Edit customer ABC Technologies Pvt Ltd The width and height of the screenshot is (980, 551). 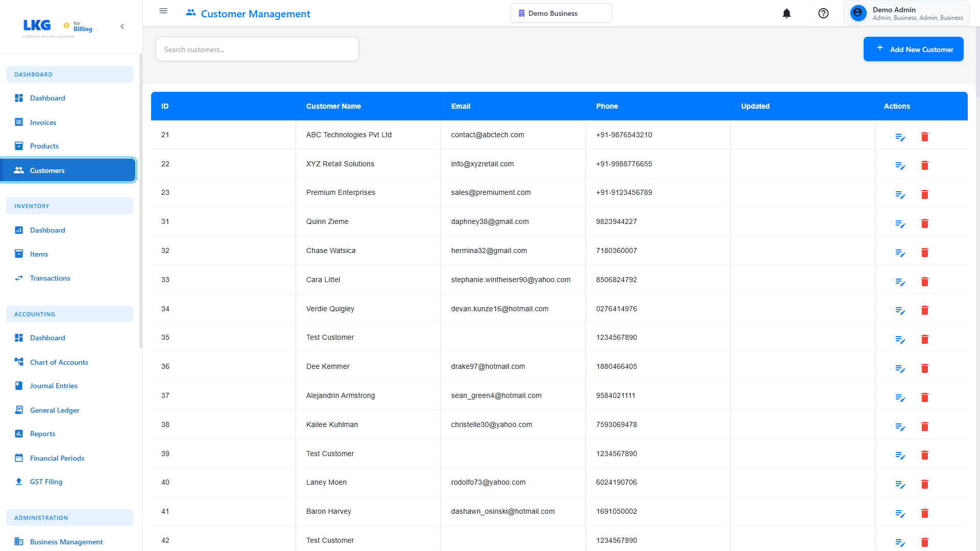pyautogui.click(x=900, y=137)
